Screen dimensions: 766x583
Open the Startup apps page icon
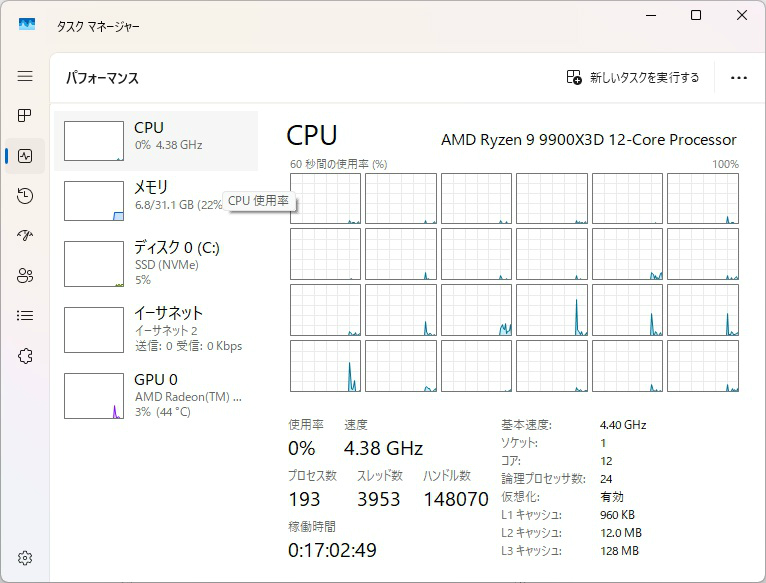(25, 236)
